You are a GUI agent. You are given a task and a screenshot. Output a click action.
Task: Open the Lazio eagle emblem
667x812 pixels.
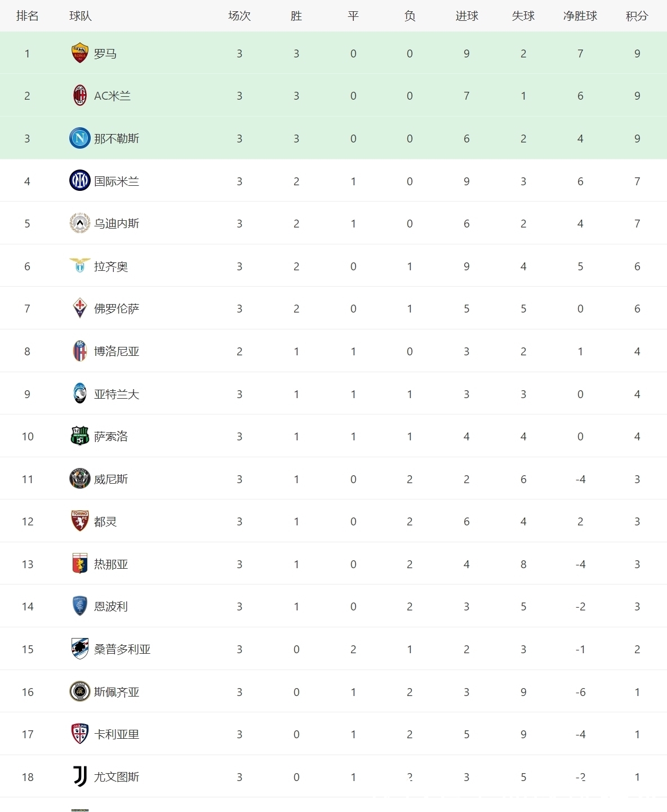pyautogui.click(x=80, y=265)
